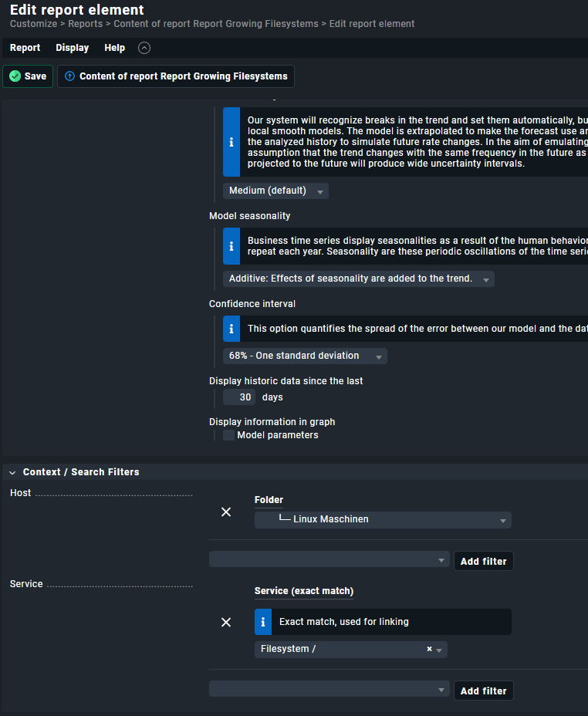Open the Display menu

point(72,48)
